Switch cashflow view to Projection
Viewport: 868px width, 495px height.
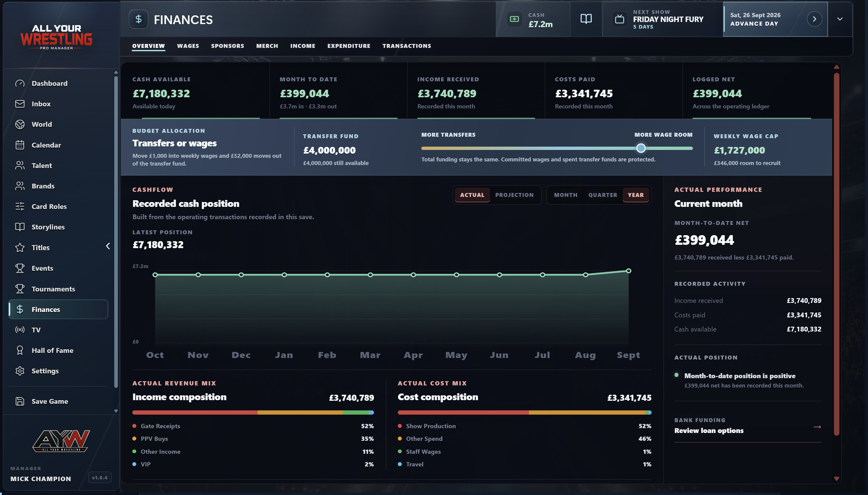(x=514, y=195)
